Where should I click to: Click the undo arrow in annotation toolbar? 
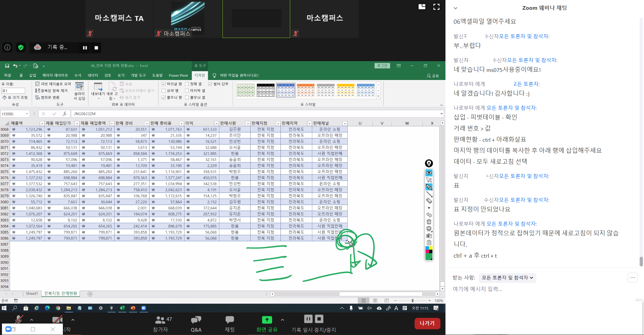[429, 215]
